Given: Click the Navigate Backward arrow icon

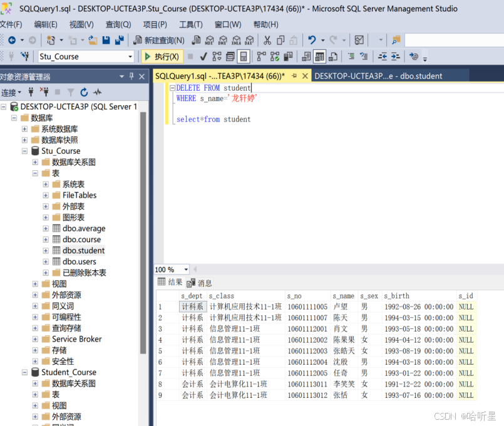Looking at the screenshot, I should click(x=12, y=40).
